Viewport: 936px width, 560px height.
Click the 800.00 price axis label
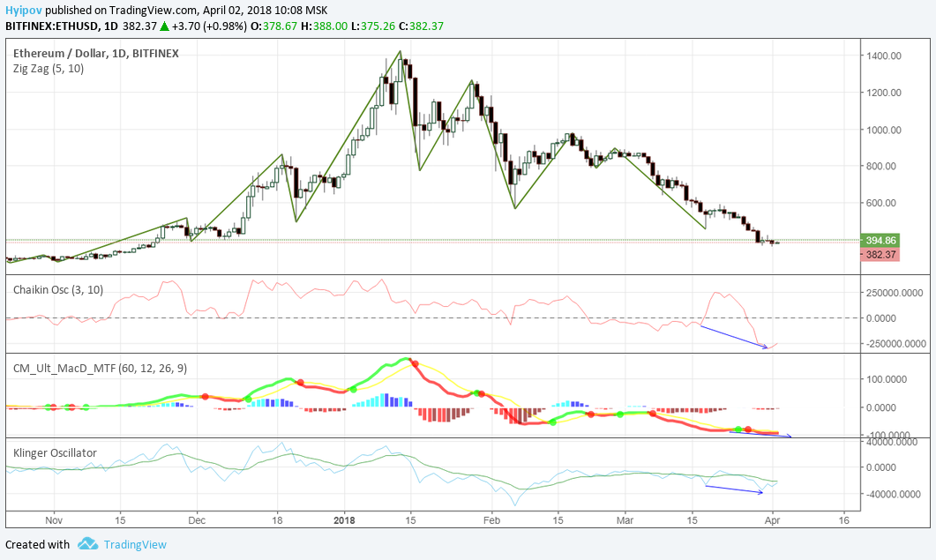(x=881, y=166)
